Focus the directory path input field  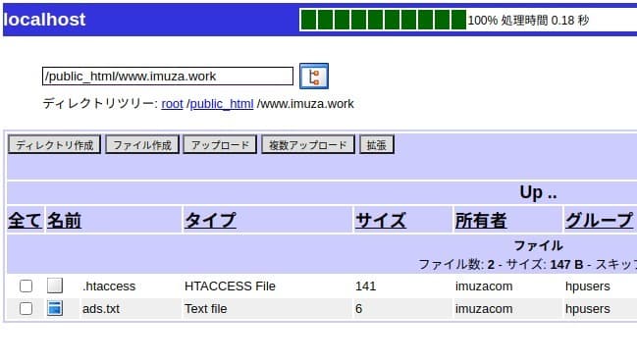pyautogui.click(x=168, y=76)
